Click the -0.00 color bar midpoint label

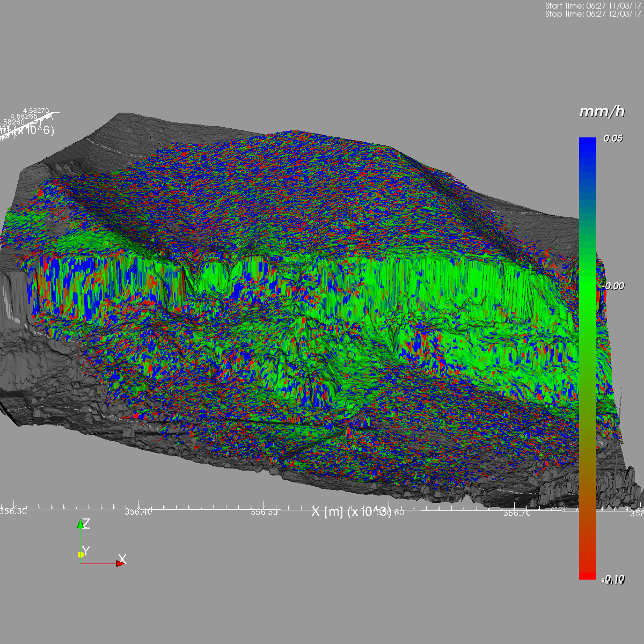(612, 286)
